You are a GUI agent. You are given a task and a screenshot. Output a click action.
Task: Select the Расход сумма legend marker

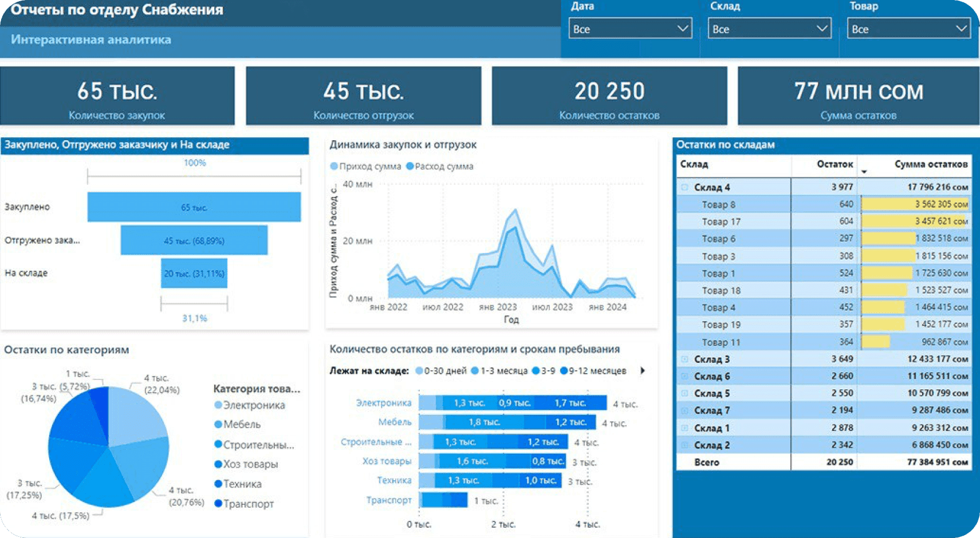coord(410,167)
